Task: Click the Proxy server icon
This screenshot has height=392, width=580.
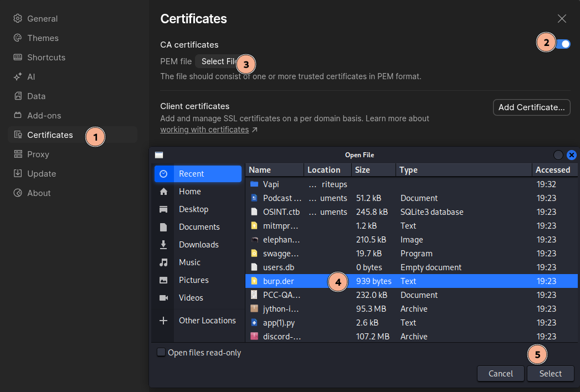Action: pyautogui.click(x=18, y=154)
